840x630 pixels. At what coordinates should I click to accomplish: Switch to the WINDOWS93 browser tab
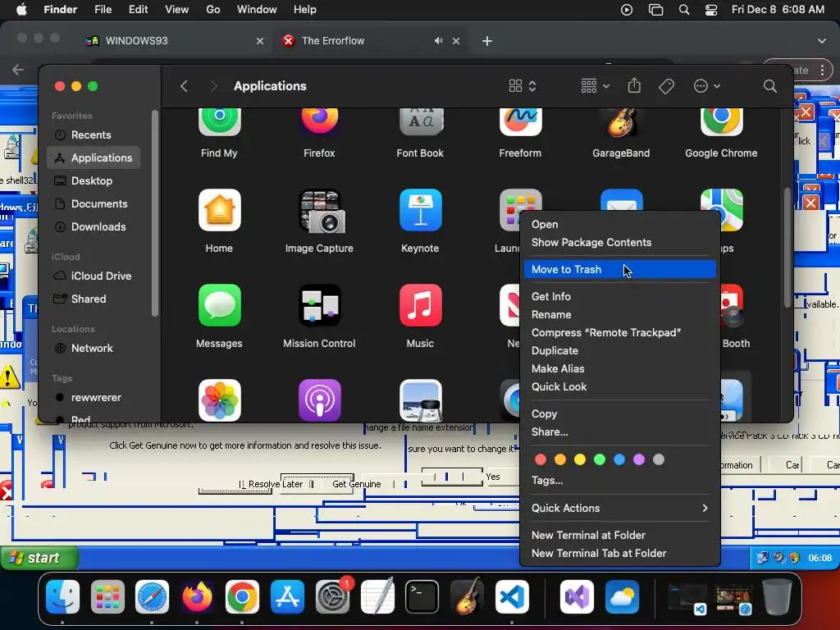[175, 41]
